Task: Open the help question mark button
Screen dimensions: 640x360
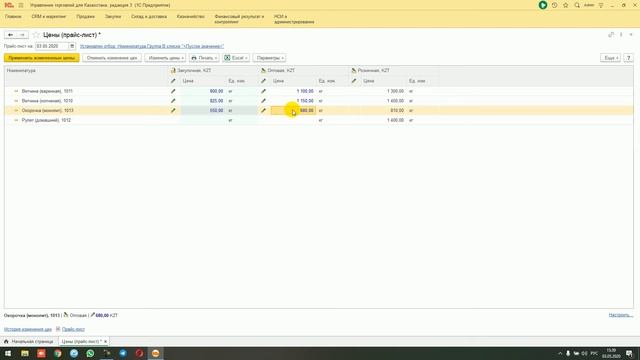Action: coord(629,58)
